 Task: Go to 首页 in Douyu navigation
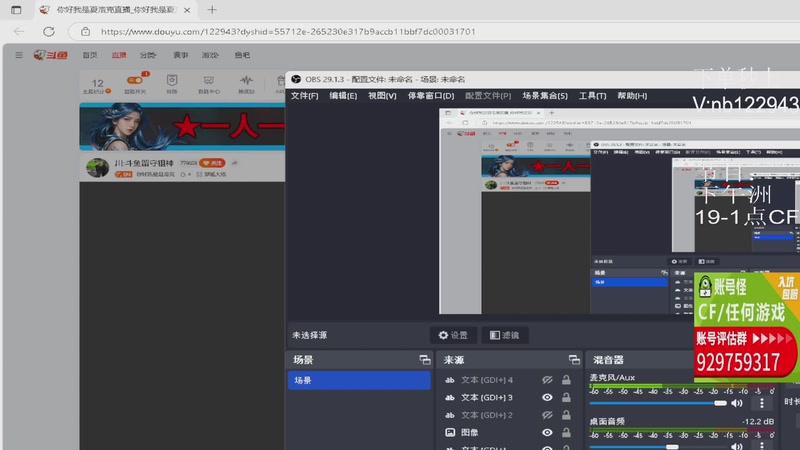tap(90, 55)
